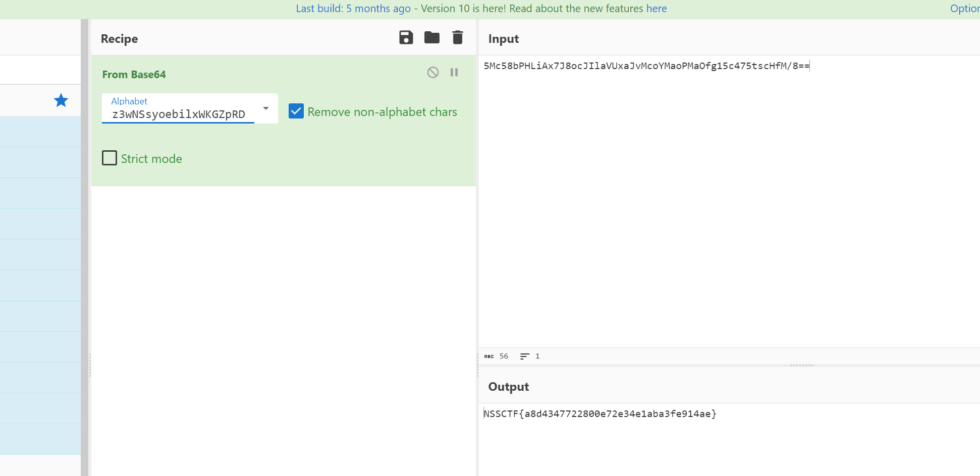Set a breakpoint on From Base64
The image size is (980, 476).
(454, 72)
